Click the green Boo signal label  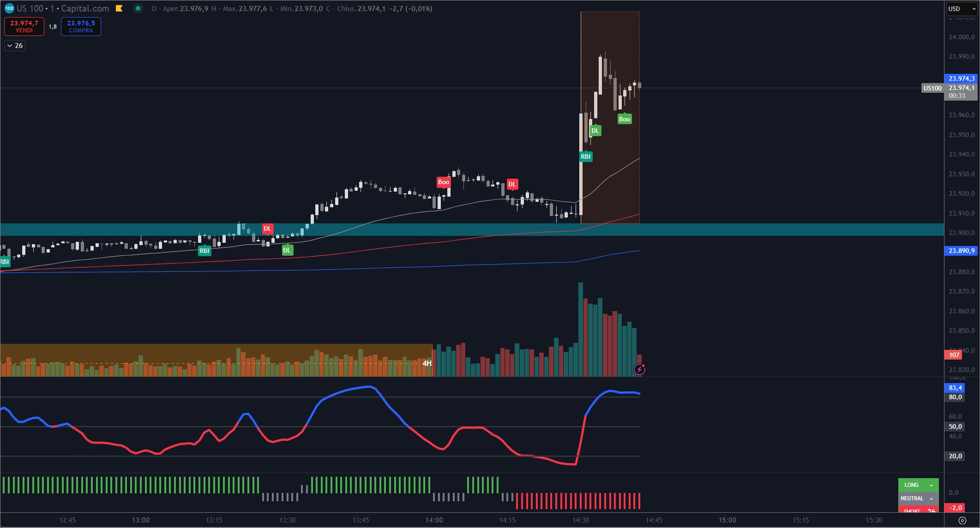(624, 119)
